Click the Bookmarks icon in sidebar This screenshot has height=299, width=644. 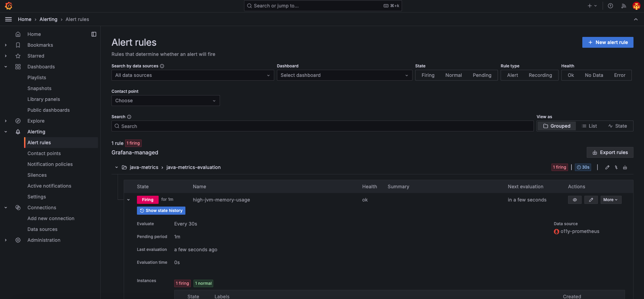pos(18,45)
